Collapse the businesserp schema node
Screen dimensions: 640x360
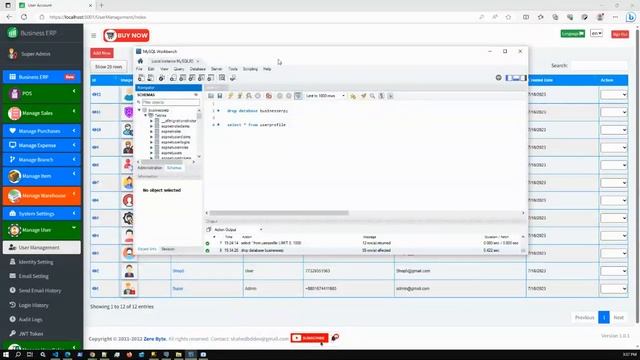point(140,110)
